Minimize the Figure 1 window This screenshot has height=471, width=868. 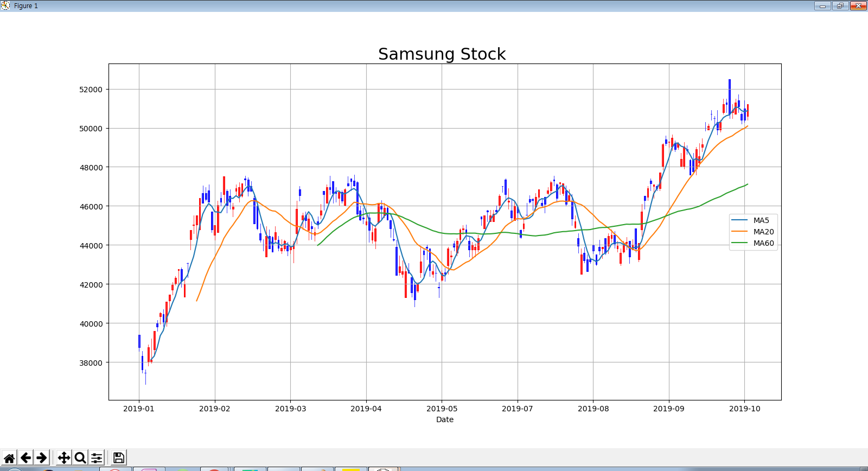click(822, 5)
